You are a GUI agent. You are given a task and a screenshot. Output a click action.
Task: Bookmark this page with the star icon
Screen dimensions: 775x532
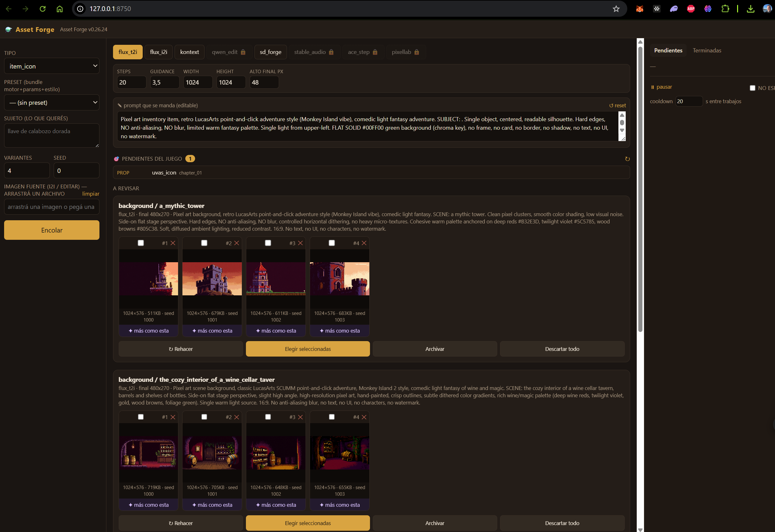pyautogui.click(x=616, y=9)
